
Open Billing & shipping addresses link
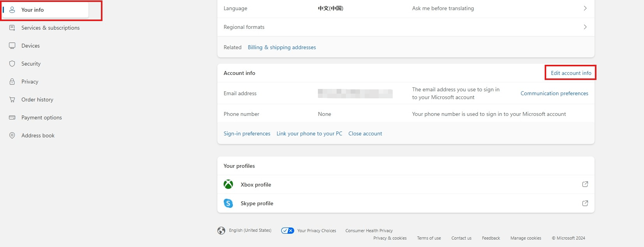pyautogui.click(x=282, y=47)
